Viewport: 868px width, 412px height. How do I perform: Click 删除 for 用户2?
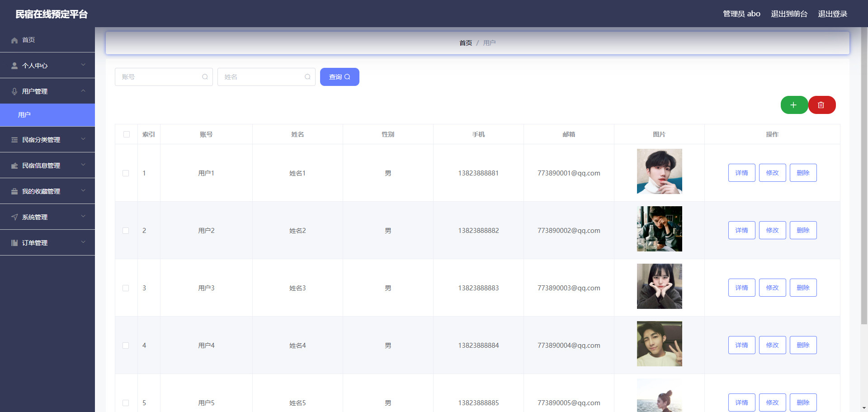803,230
